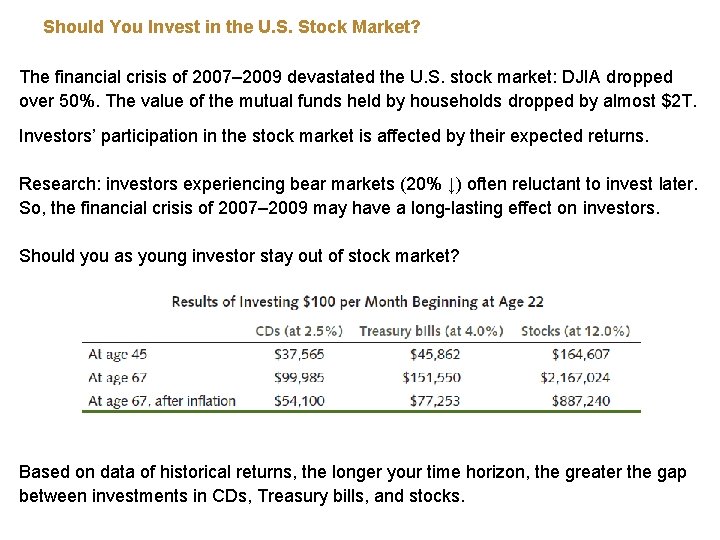The image size is (720, 540).
Task: Select the table title 'Results of Investing $100 per Month'
Action: click(357, 302)
